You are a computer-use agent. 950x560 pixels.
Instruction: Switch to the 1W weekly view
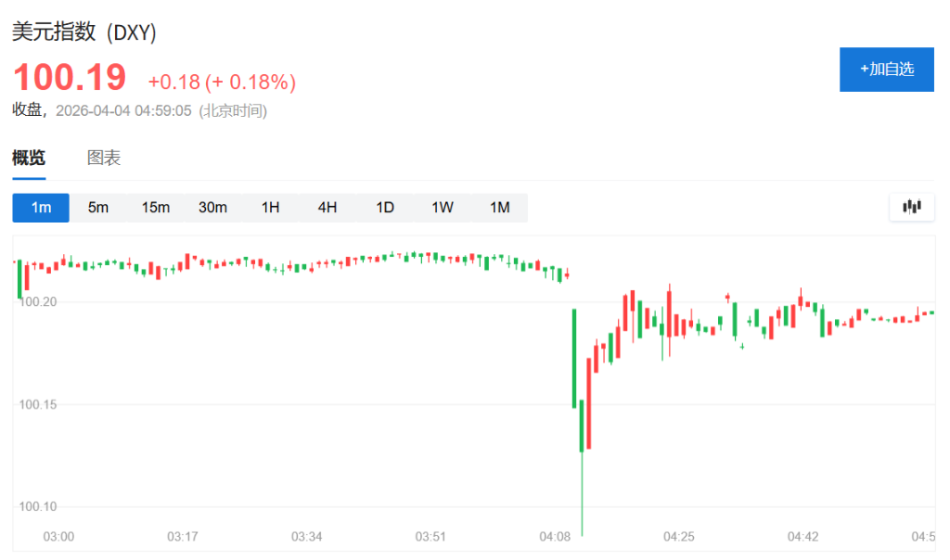443,208
